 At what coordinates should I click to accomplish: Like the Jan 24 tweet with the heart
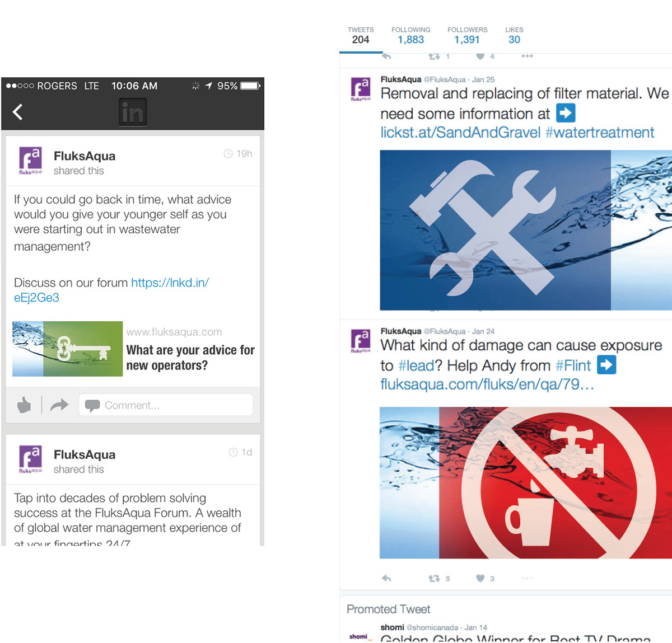(x=480, y=578)
